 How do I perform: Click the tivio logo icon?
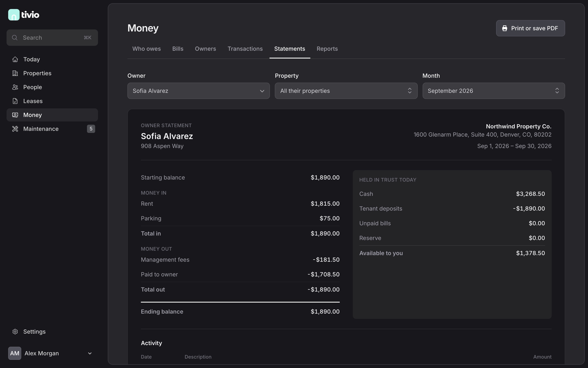tap(14, 15)
